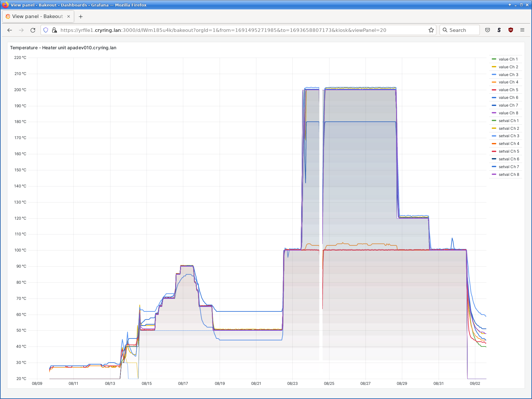Select the 'View panel - Bakeout' tab

(x=37, y=16)
